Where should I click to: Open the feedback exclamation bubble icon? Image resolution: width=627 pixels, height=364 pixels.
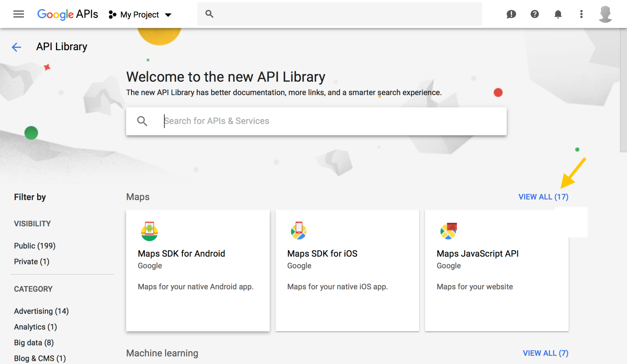click(x=511, y=14)
